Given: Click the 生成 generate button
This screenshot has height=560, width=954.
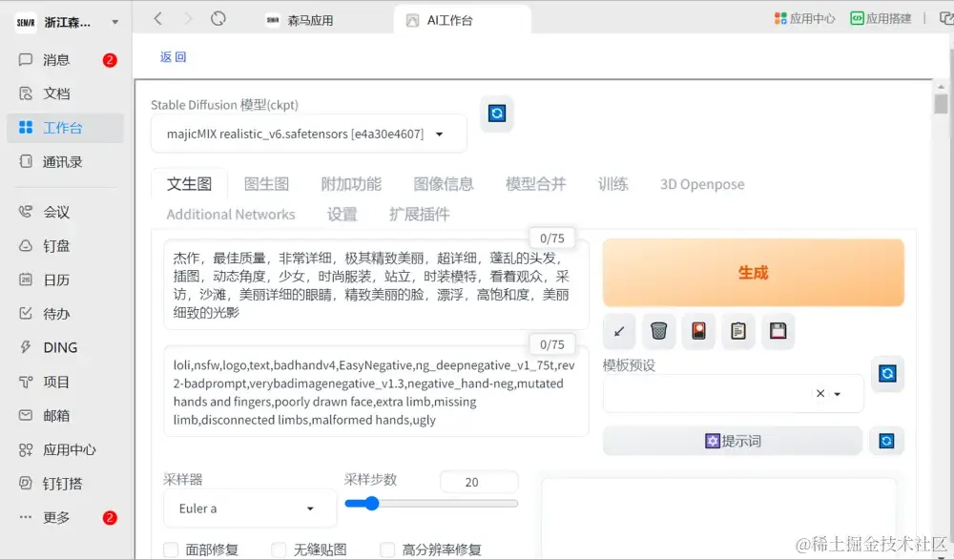Looking at the screenshot, I should [x=753, y=272].
